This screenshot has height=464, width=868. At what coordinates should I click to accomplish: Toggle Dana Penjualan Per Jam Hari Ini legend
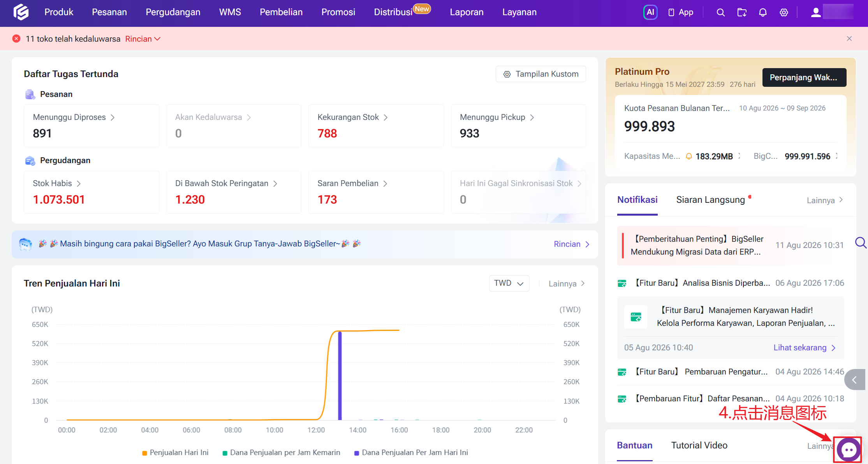tap(411, 453)
